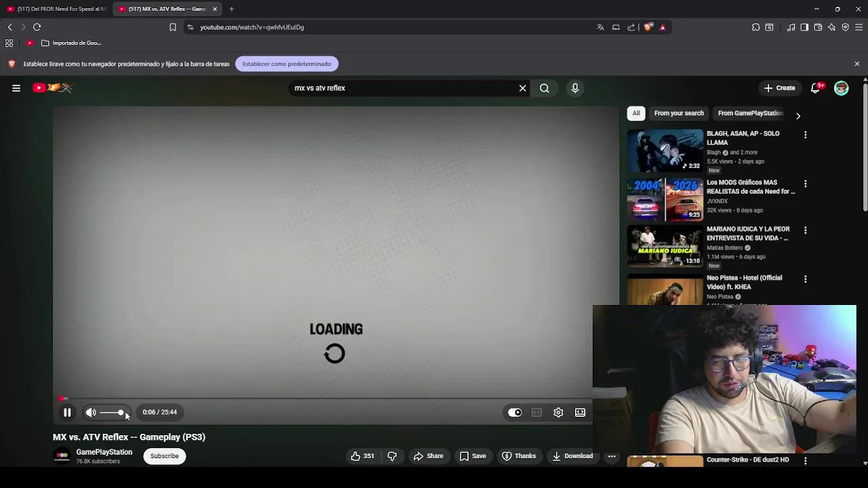Open the YouTube notifications bell
The width and height of the screenshot is (868, 488).
(x=816, y=88)
